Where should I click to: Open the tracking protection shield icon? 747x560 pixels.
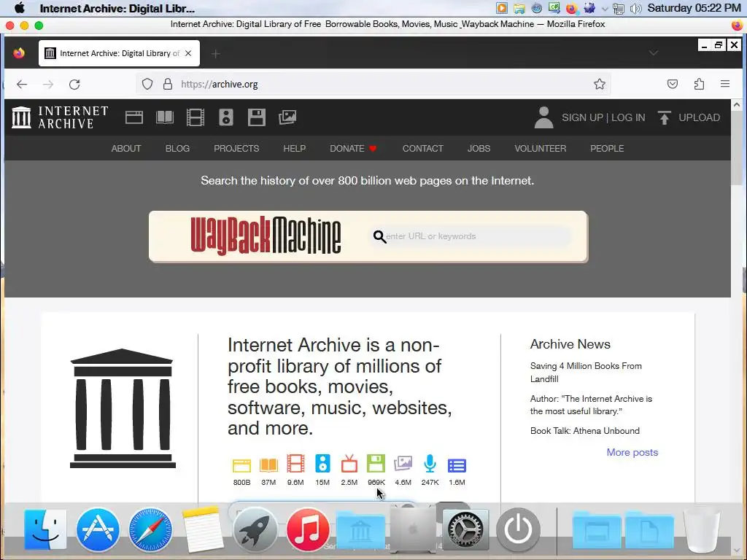[147, 85]
